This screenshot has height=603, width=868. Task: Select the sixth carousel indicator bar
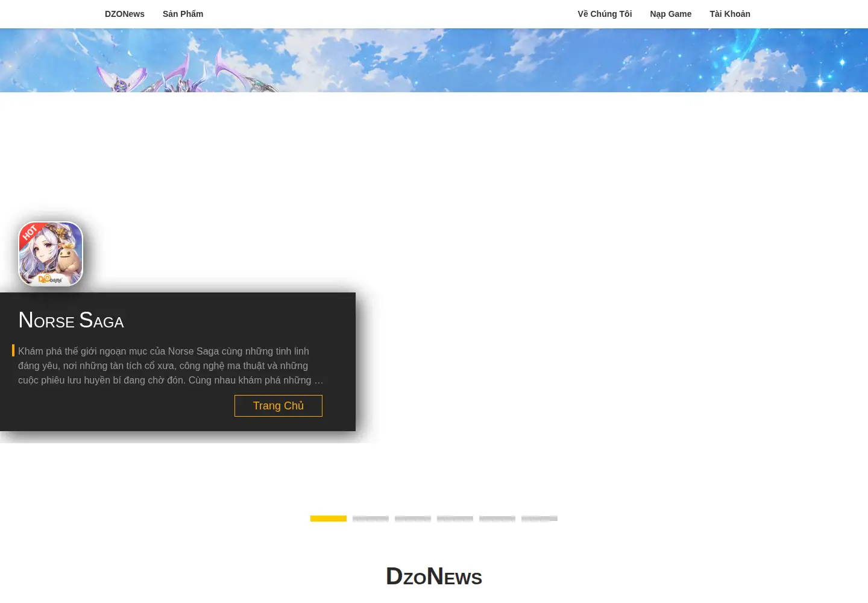(x=539, y=519)
